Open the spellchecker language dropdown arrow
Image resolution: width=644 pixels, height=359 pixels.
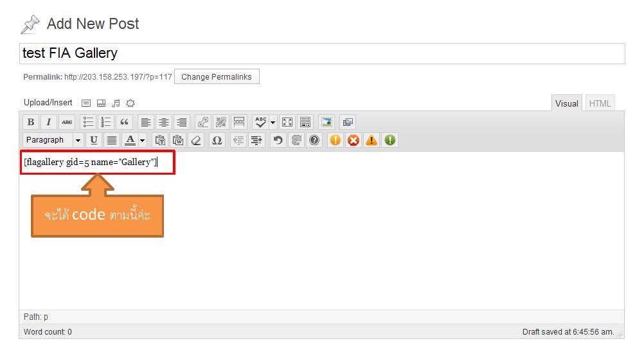[x=273, y=122]
